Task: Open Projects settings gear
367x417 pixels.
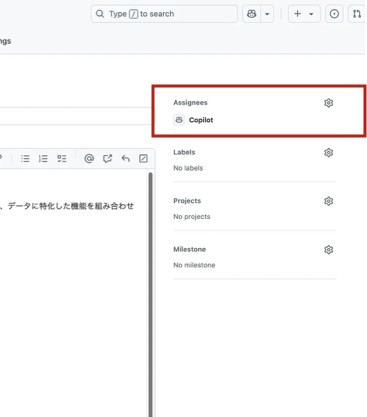Action: click(x=328, y=201)
